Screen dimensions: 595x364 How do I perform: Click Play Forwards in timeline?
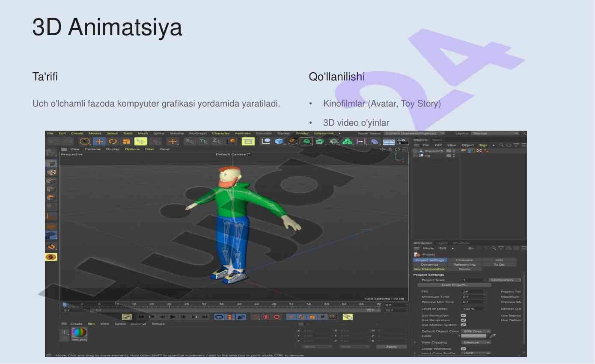pyautogui.click(x=173, y=317)
